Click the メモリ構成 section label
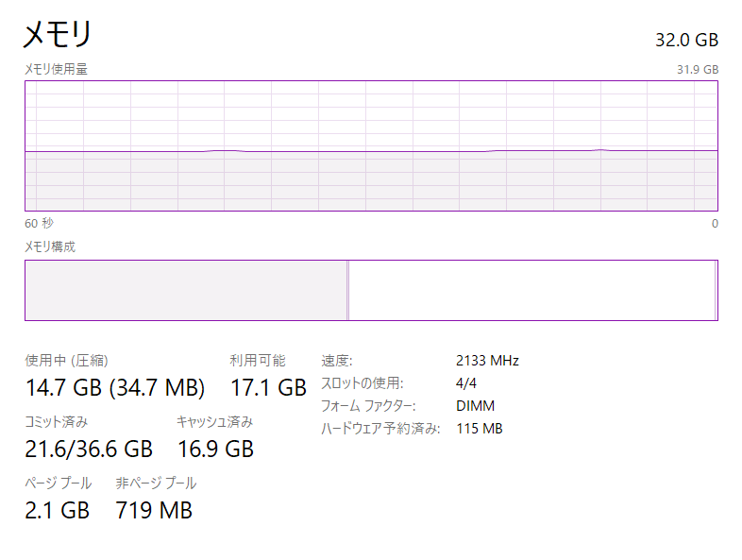Viewport: 742px width, 560px height. point(50,246)
